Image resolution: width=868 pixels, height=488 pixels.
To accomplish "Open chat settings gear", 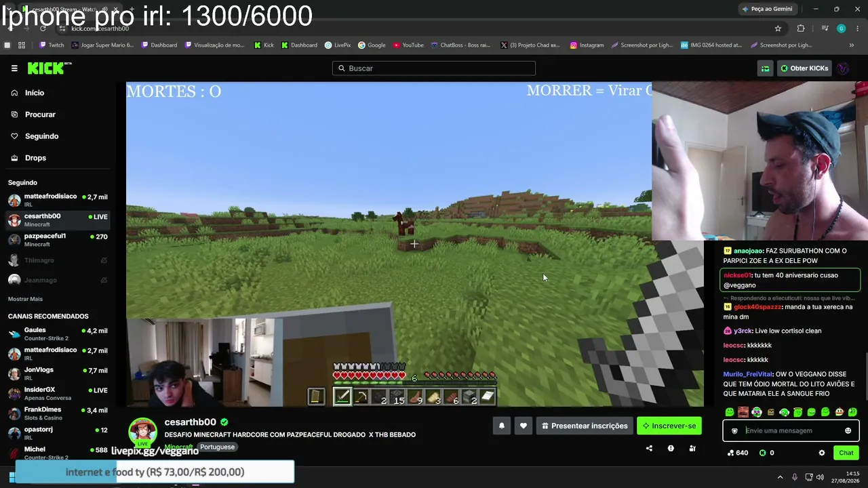I will click(822, 453).
